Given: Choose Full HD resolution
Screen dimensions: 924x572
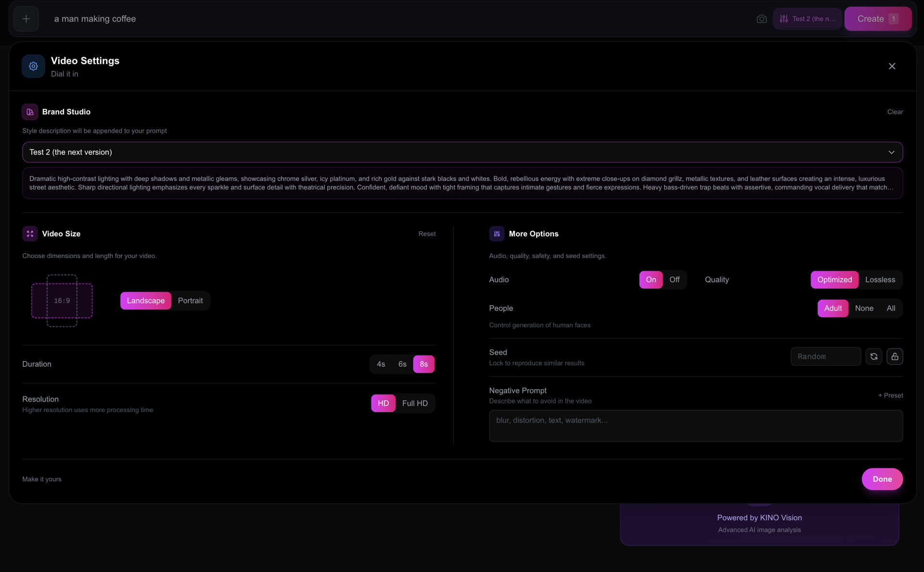Looking at the screenshot, I should pos(414,403).
